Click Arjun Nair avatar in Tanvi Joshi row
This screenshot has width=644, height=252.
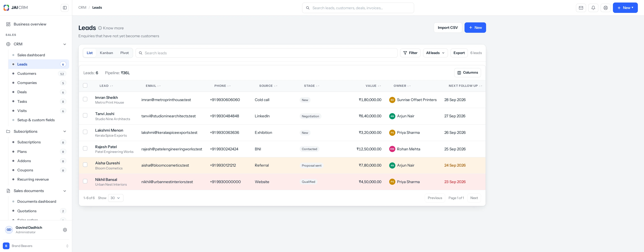point(392,116)
